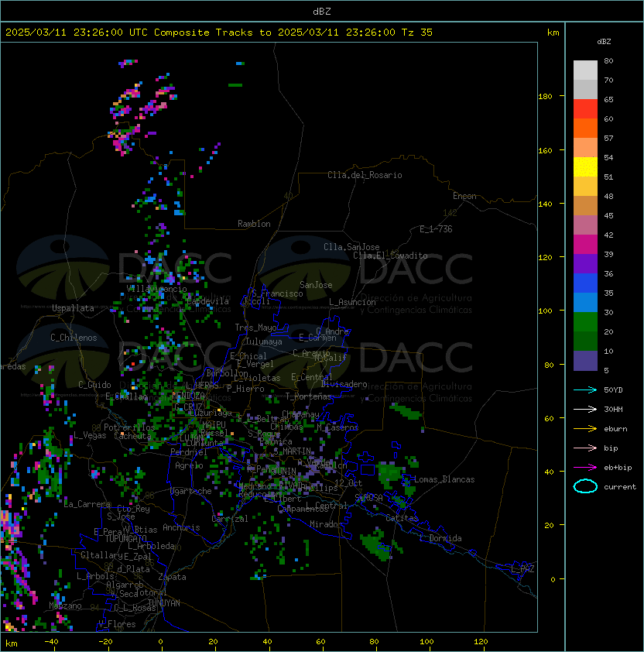The width and height of the screenshot is (644, 652).
Task: Click the 'L_PAZ' map label
Action: (523, 569)
